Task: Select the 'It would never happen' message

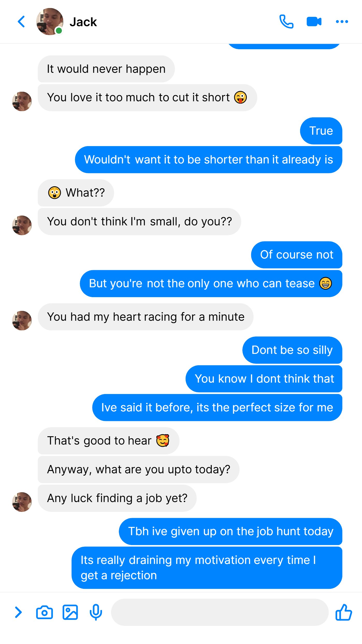Action: pyautogui.click(x=106, y=69)
